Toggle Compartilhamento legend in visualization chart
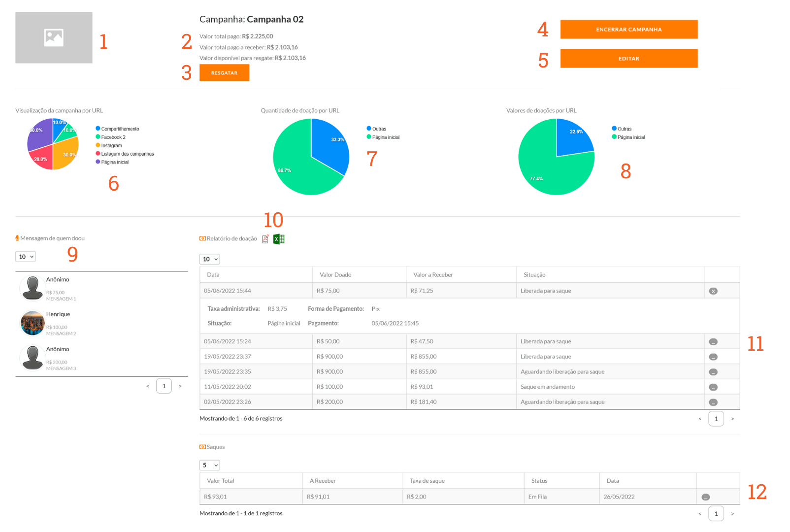Screen dimensions: 790x532 point(120,129)
